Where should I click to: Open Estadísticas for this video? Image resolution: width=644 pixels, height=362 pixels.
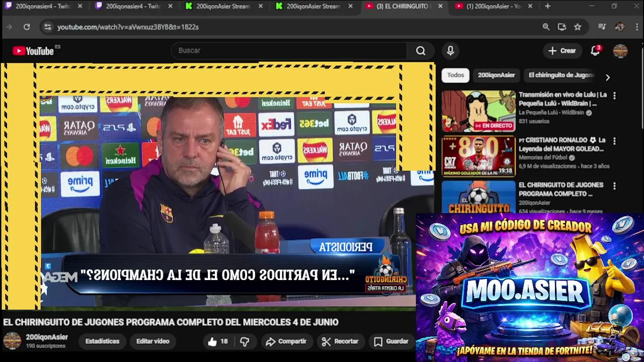[x=102, y=341]
